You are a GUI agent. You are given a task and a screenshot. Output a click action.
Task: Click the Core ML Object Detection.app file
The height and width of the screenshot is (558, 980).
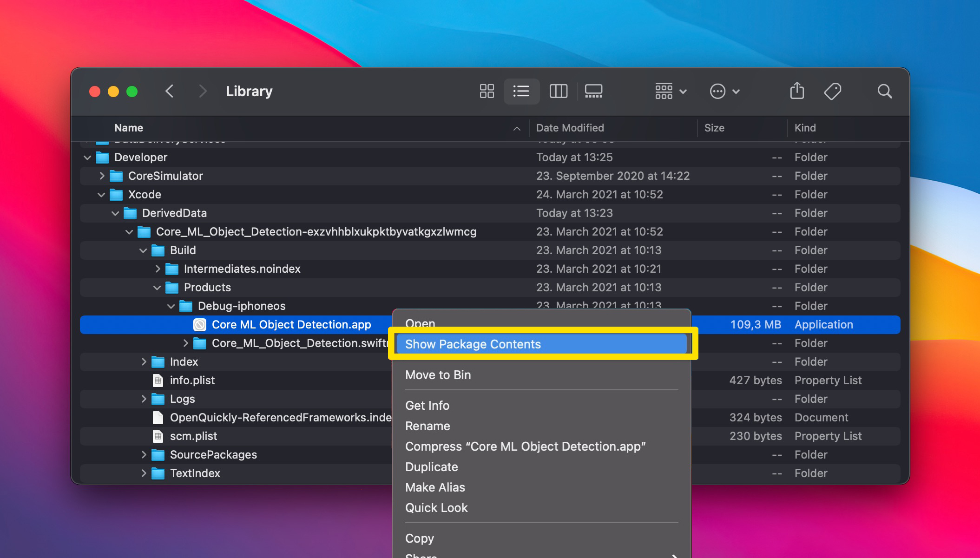point(291,324)
